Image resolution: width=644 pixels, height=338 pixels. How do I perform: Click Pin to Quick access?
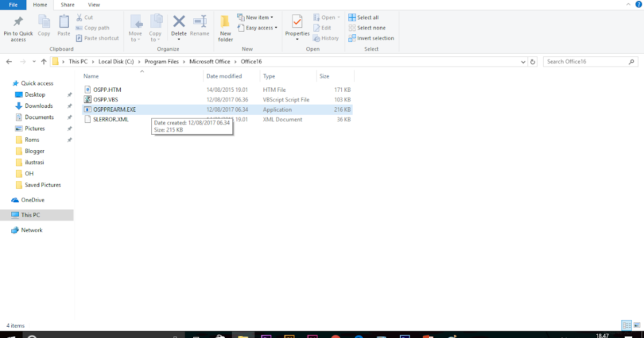pos(18,27)
